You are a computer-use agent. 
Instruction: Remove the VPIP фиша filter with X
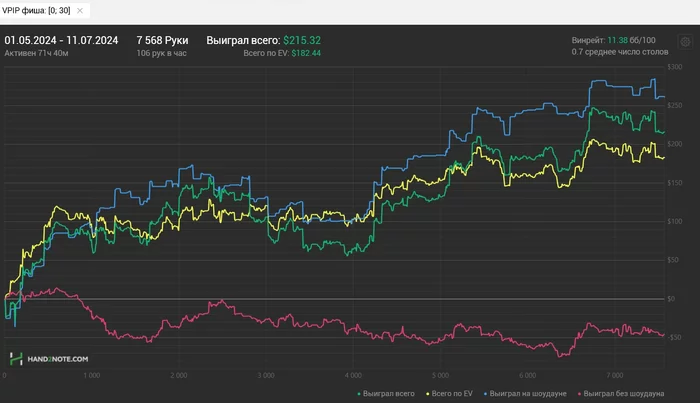[79, 9]
